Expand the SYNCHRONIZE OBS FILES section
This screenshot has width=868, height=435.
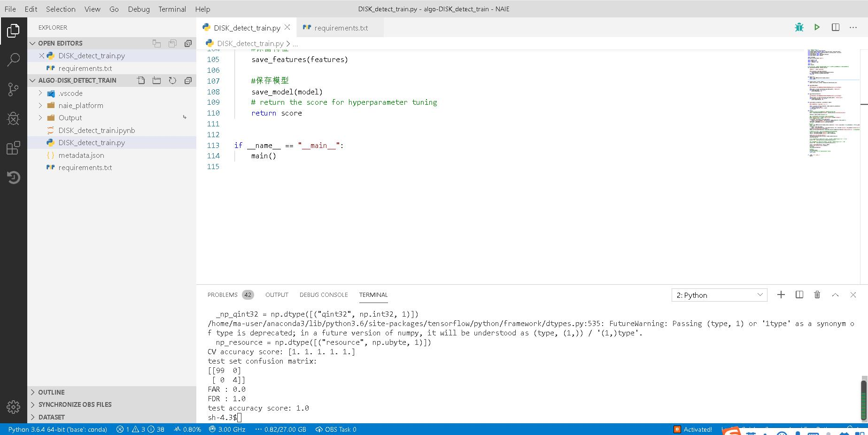point(112,404)
